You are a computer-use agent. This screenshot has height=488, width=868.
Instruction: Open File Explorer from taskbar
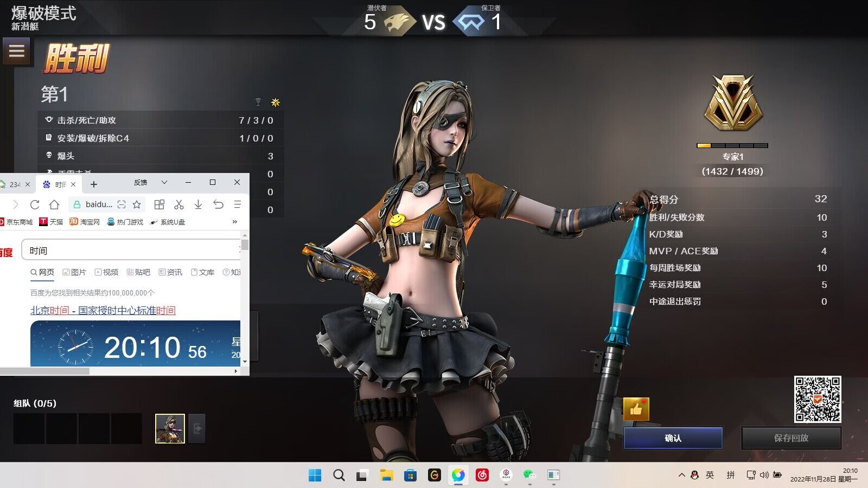point(386,475)
